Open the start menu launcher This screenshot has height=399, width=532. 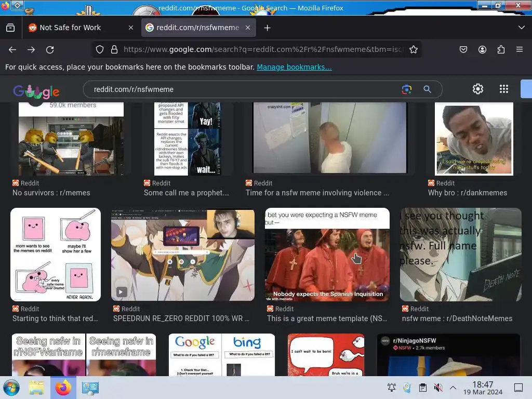pos(11,388)
